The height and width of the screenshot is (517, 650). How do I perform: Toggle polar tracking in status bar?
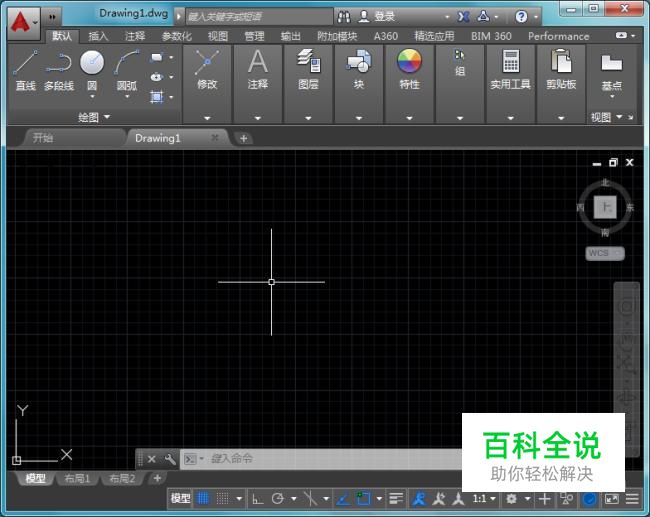coord(277,499)
